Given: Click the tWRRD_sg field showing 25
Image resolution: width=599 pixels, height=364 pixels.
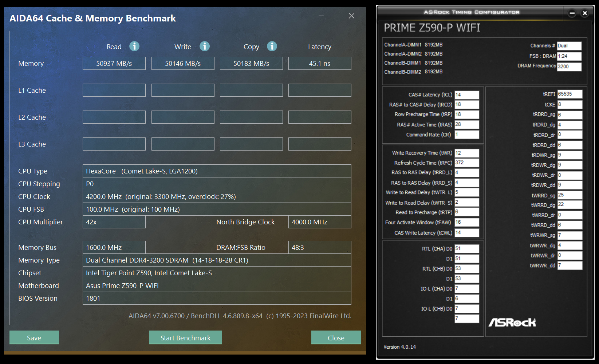Looking at the screenshot, I should click(570, 195).
